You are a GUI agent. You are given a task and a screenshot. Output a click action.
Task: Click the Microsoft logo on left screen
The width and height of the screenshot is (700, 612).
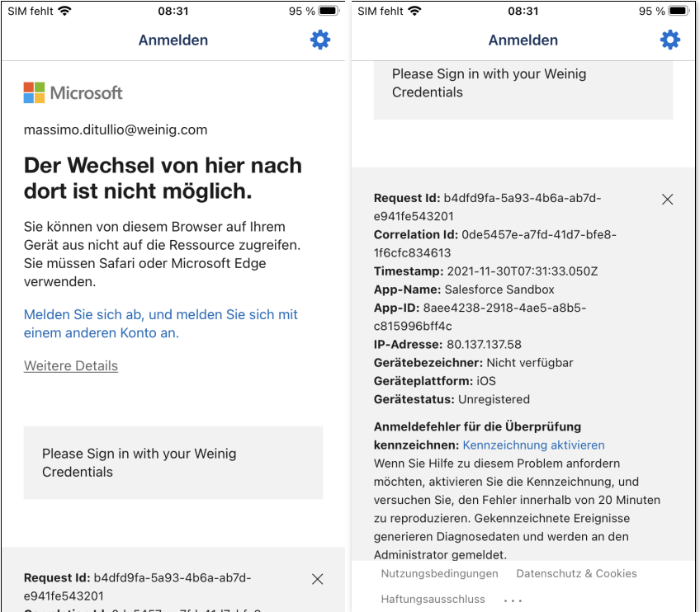point(73,92)
